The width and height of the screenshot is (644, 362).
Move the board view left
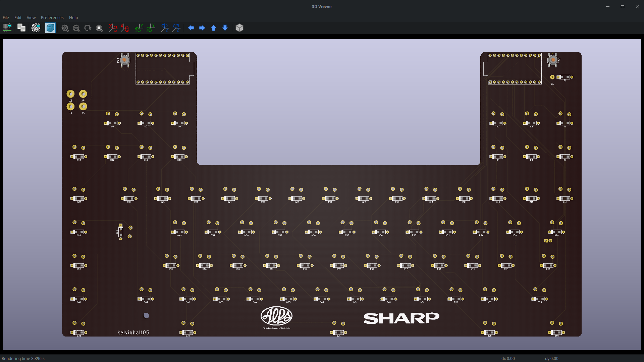tap(191, 28)
